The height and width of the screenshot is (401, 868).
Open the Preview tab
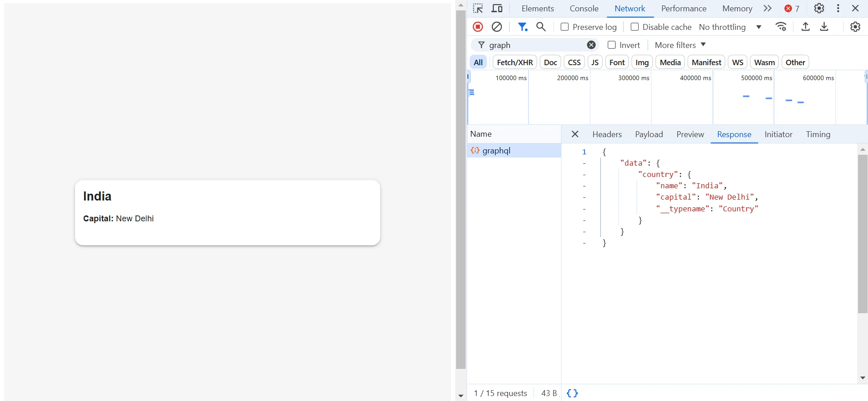(690, 134)
